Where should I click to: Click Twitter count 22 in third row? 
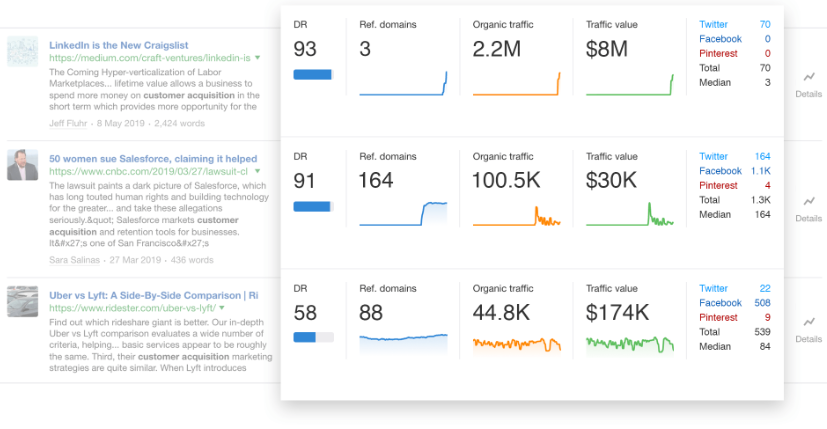point(765,288)
